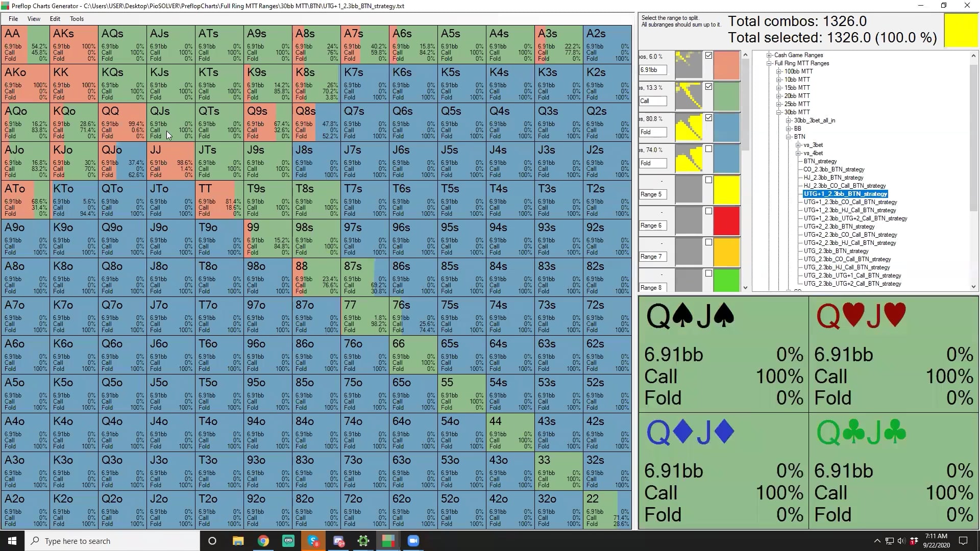
Task: Check the 74.0% Fold range checkbox
Action: (708, 149)
